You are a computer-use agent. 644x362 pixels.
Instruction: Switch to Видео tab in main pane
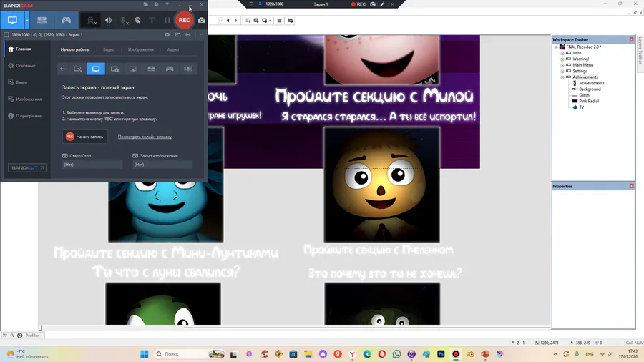[x=109, y=49]
